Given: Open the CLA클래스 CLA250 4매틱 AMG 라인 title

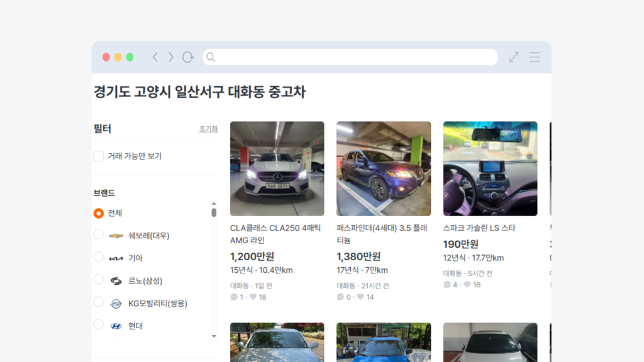Looking at the screenshot, I should (275, 234).
